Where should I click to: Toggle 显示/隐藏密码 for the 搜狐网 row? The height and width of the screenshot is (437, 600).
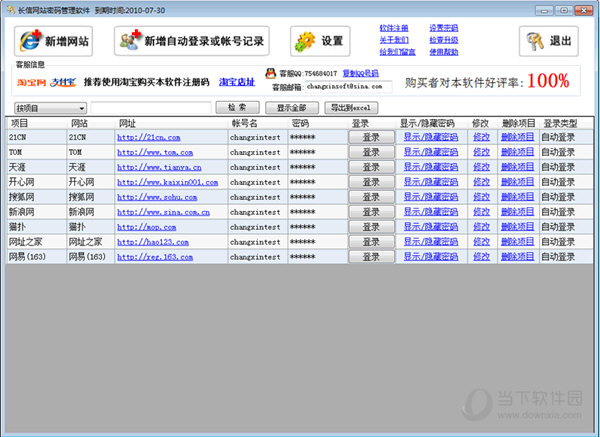tap(431, 197)
